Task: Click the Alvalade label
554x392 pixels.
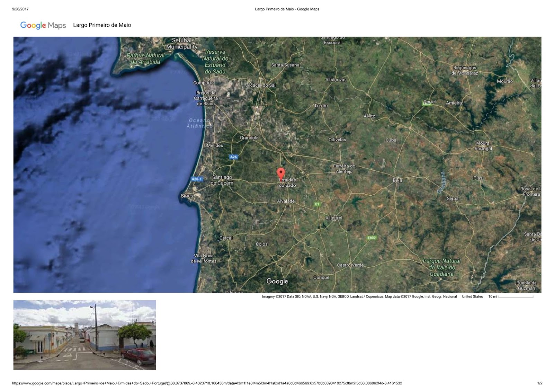Action: click(x=286, y=201)
